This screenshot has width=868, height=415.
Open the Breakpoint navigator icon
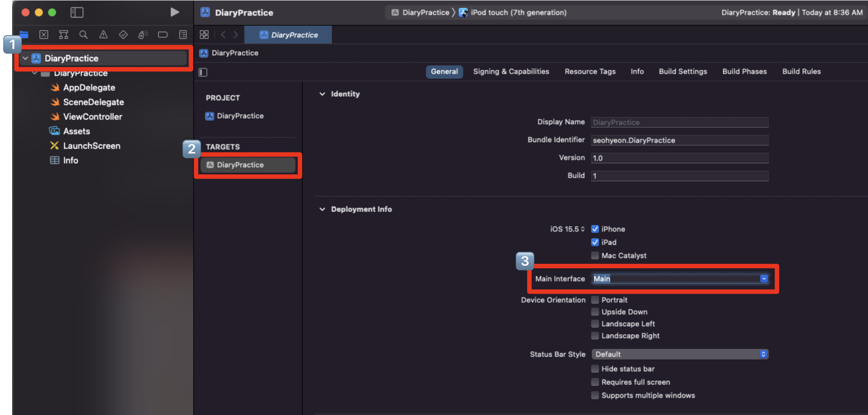163,34
